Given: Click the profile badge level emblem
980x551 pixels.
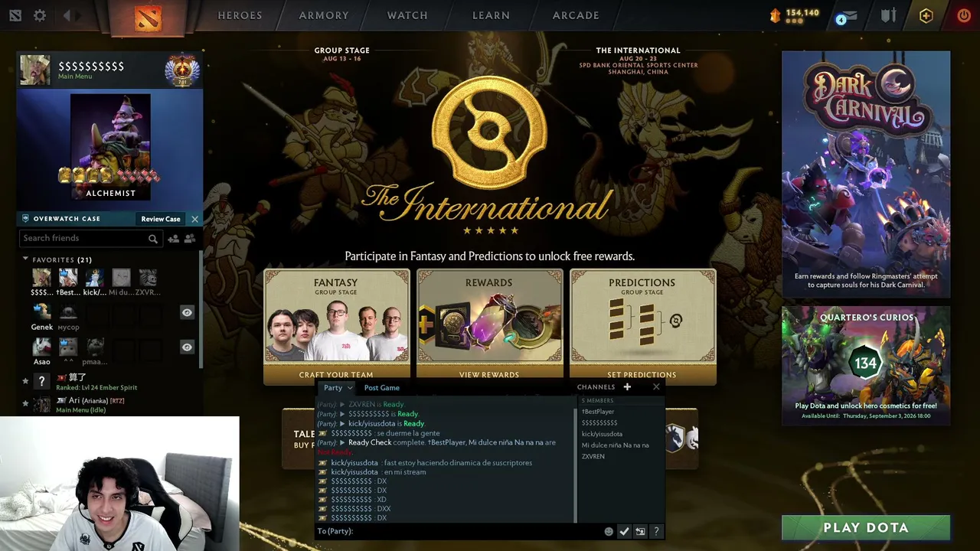Looking at the screenshot, I should (182, 70).
